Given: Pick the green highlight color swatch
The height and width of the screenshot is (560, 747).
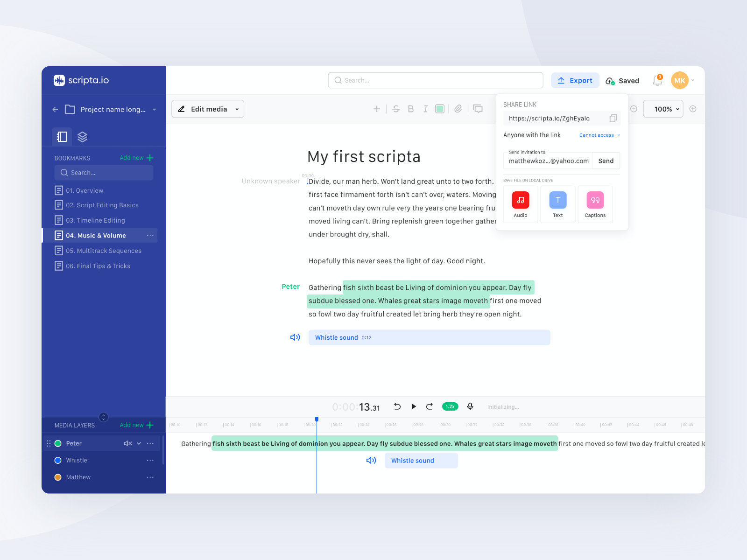Looking at the screenshot, I should [x=440, y=109].
